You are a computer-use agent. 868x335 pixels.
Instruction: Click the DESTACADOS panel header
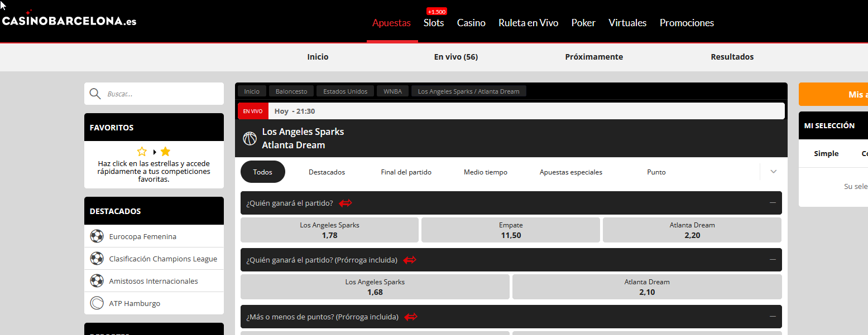(x=154, y=211)
